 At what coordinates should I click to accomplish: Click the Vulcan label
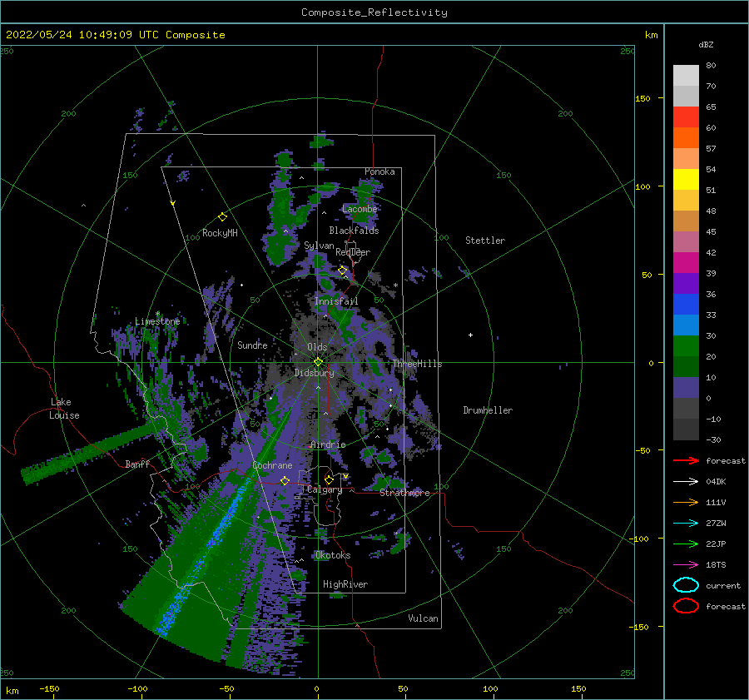click(x=424, y=618)
